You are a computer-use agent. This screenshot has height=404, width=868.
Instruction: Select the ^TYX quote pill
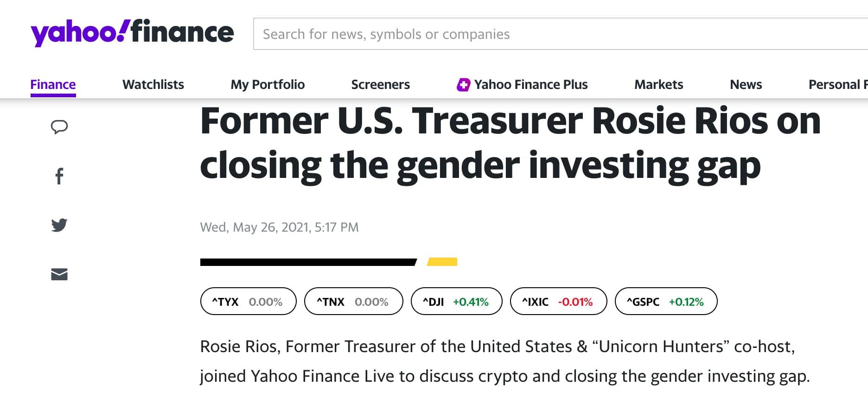[x=248, y=301]
